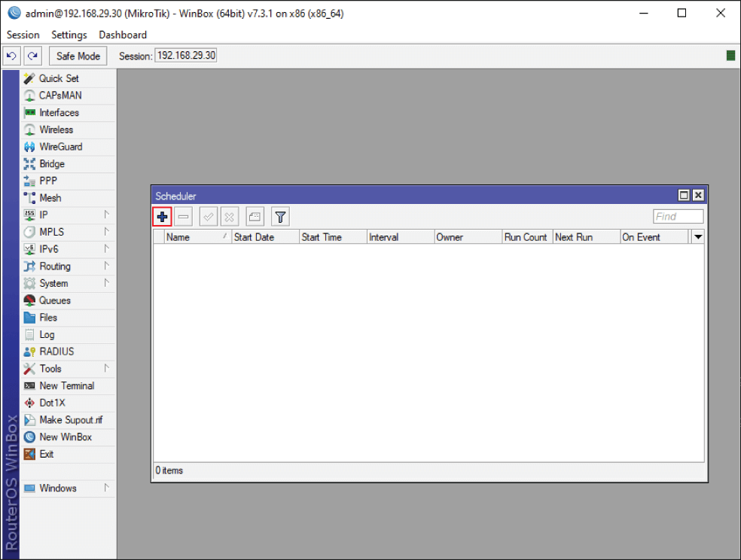This screenshot has width=741, height=560.
Task: Click the redo arrow icon
Action: [x=32, y=55]
